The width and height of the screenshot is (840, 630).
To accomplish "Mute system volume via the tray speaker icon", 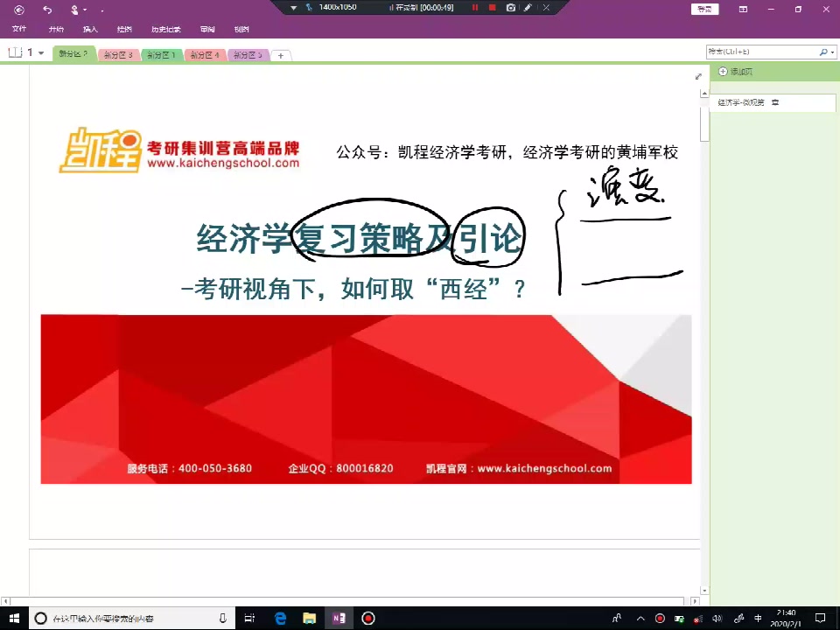I will click(x=717, y=619).
